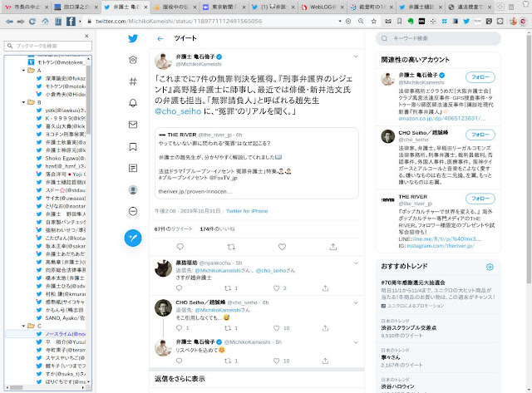The height and width of the screenshot is (393, 532).
Task: Open instagram.com/theriver.jp link
Action: coord(441,245)
